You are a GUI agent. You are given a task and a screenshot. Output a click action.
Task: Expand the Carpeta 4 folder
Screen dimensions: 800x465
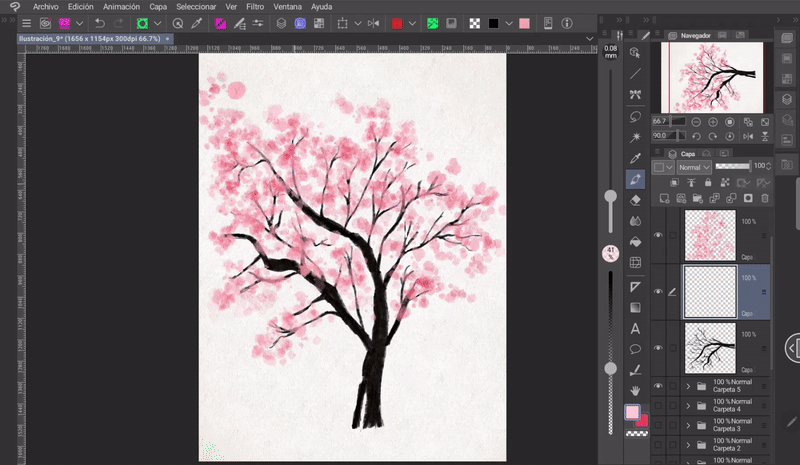point(688,408)
